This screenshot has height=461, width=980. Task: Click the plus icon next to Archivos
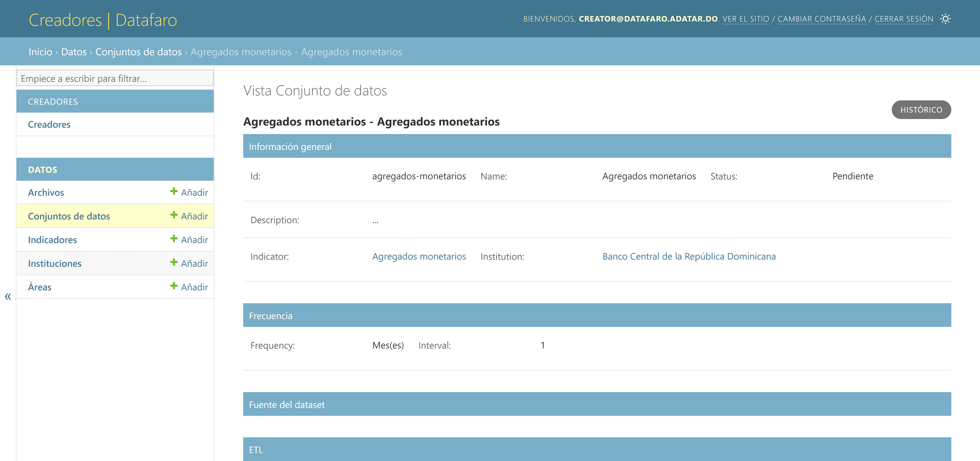pos(174,191)
